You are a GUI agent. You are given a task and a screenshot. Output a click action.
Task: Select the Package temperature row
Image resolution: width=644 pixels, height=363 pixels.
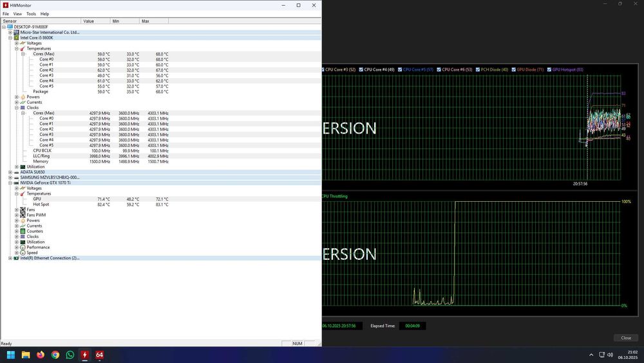pyautogui.click(x=160, y=92)
